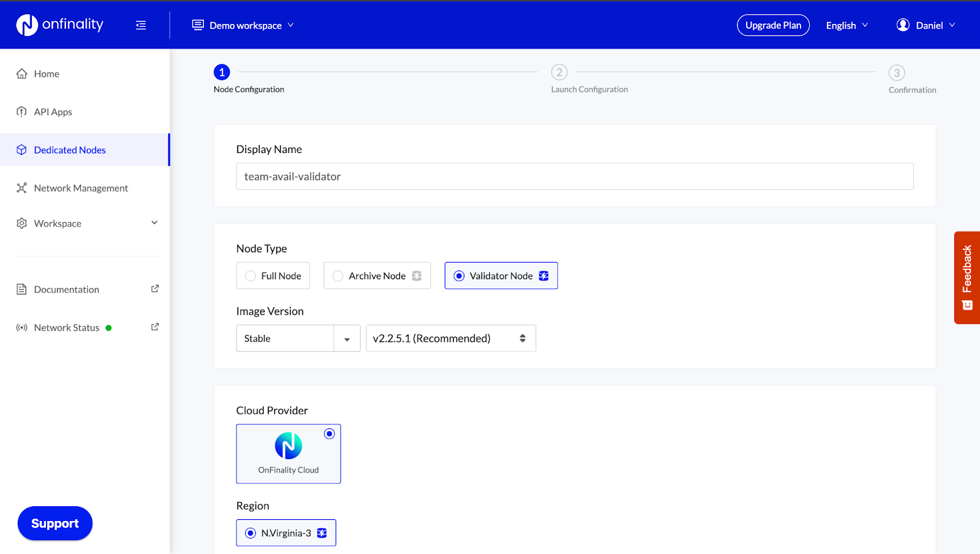Click the Upgrade Plan button
Viewport: 980px width, 554px height.
coord(773,25)
